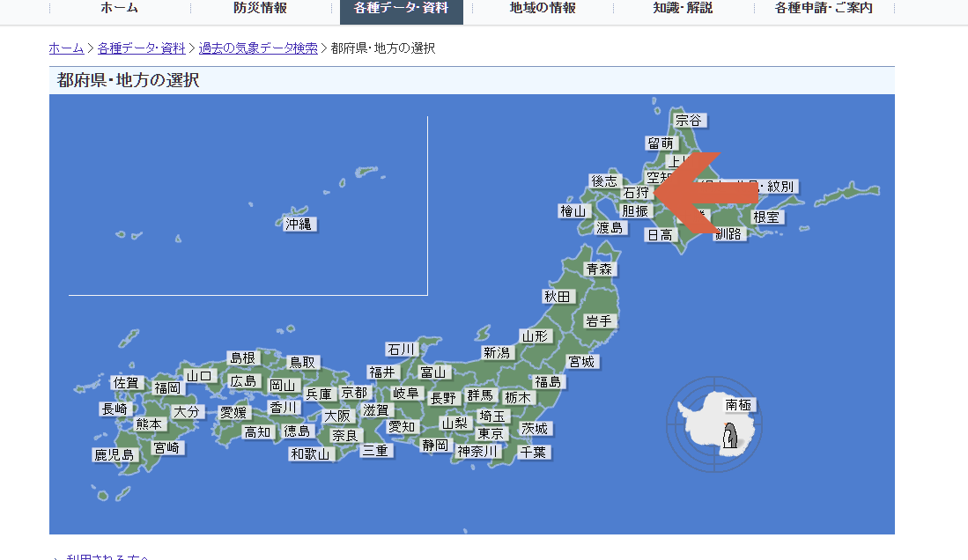This screenshot has height=560, width=968.
Task: Select 鹿児島 prefecture label
Action: pyautogui.click(x=115, y=455)
